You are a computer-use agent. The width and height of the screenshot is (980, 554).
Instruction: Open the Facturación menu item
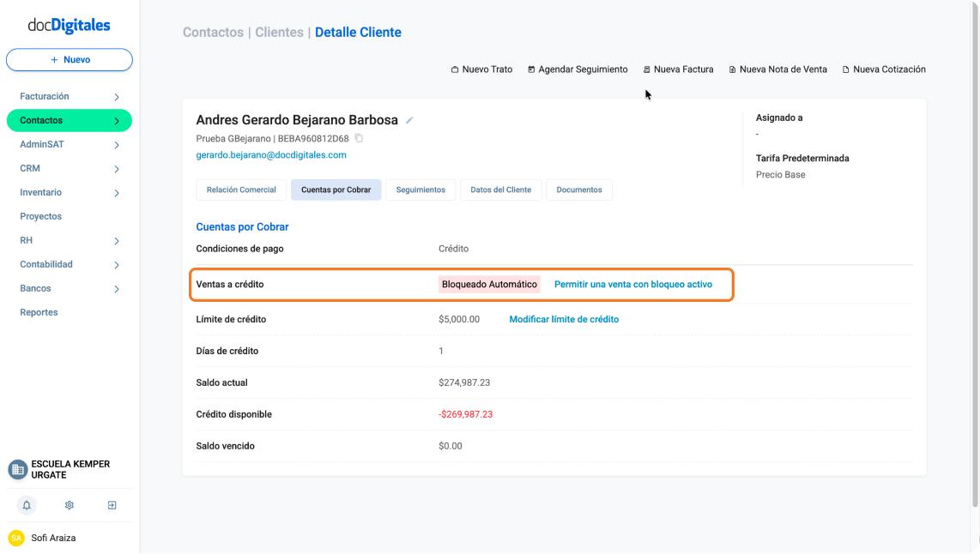45,96
